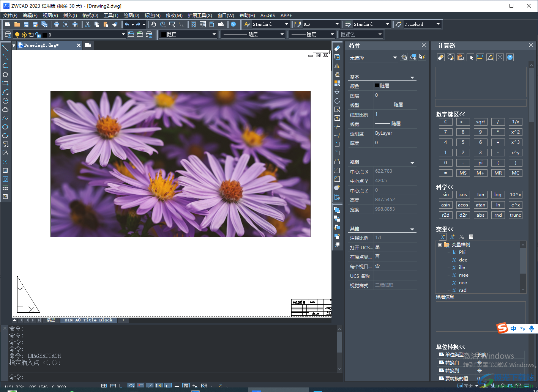Collapse the 变量样例 tree folder
This screenshot has height=392, width=538.
pos(440,245)
